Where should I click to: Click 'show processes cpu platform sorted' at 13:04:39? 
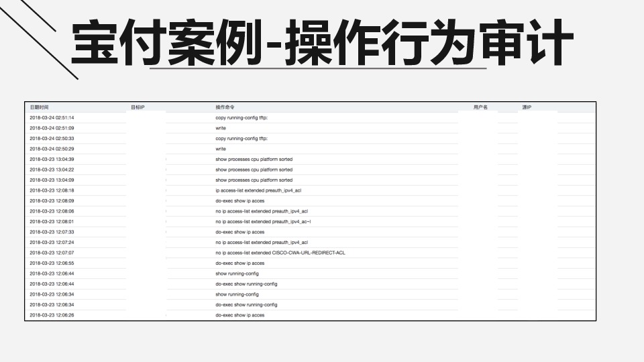click(254, 160)
